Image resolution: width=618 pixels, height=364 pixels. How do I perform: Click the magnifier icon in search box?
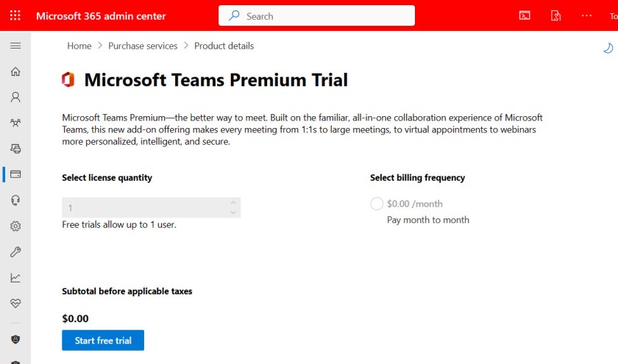click(234, 15)
